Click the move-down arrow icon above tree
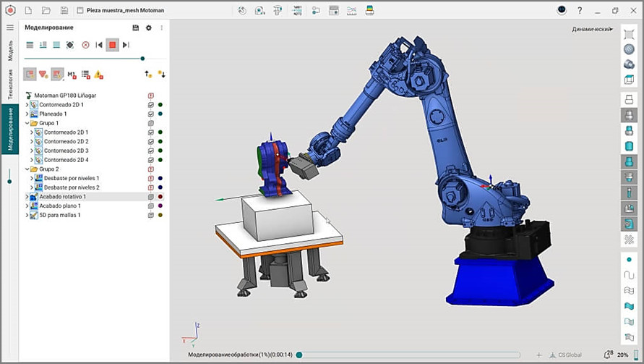 [x=161, y=74]
